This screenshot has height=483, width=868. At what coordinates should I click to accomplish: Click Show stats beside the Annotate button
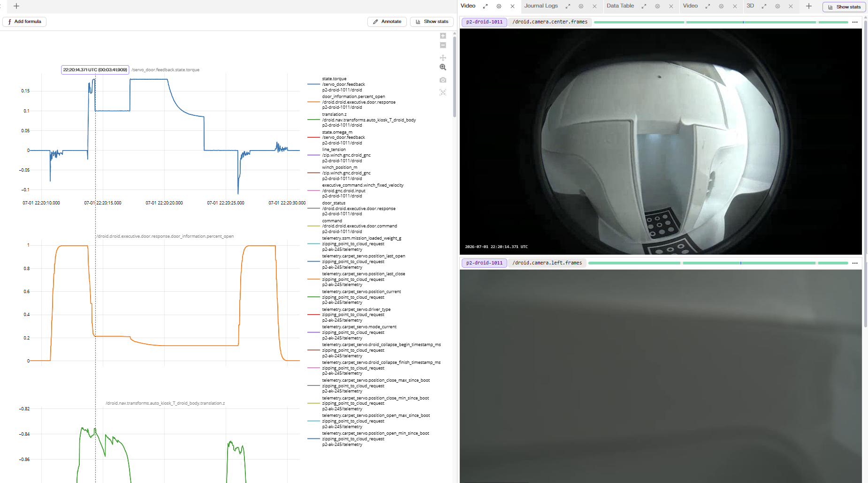pyautogui.click(x=432, y=22)
